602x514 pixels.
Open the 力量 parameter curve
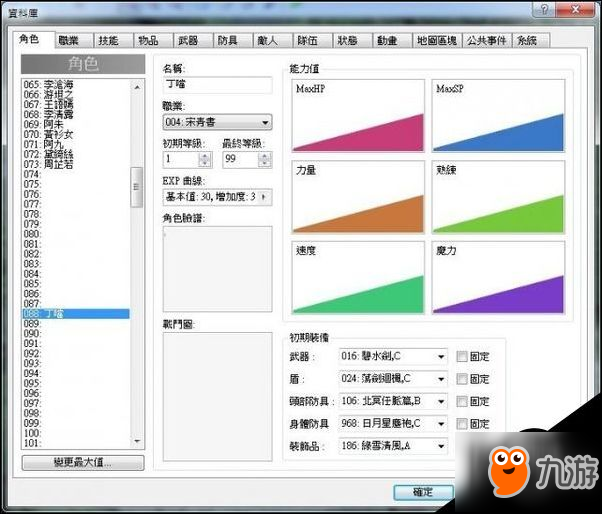click(358, 197)
